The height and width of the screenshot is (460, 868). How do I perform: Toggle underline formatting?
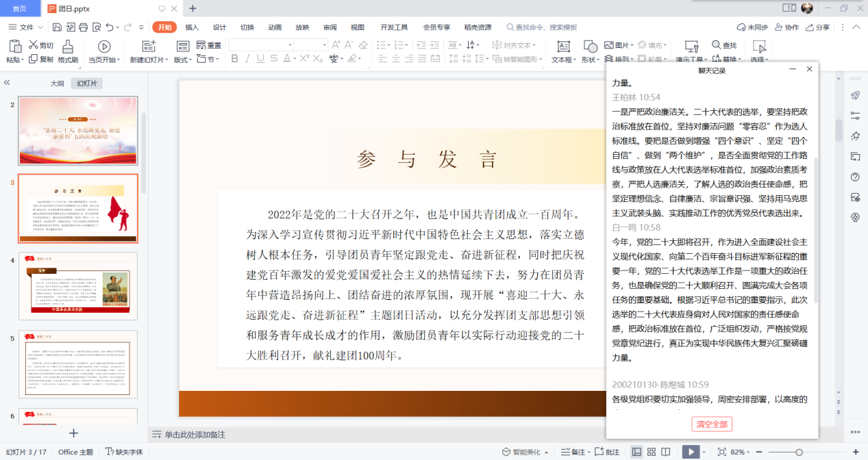(260, 59)
